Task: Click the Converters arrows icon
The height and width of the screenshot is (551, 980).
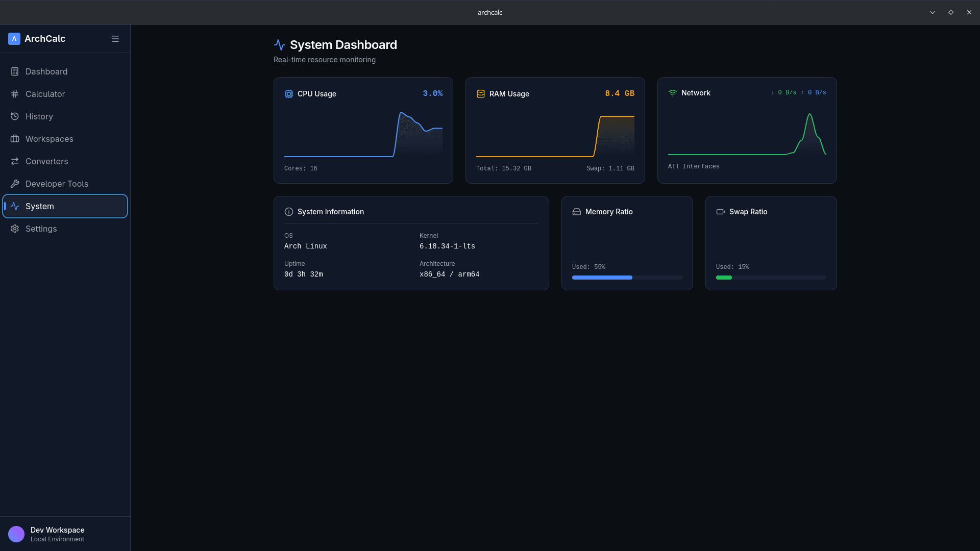Action: point(15,161)
